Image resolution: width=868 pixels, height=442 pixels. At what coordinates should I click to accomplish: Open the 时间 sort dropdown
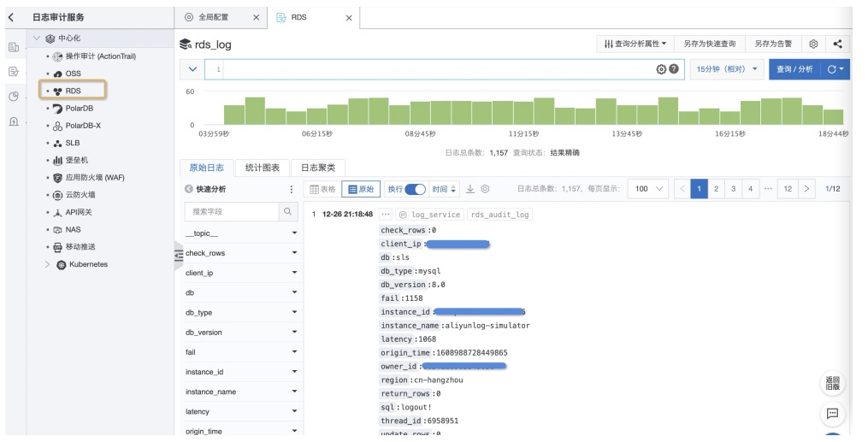[445, 189]
